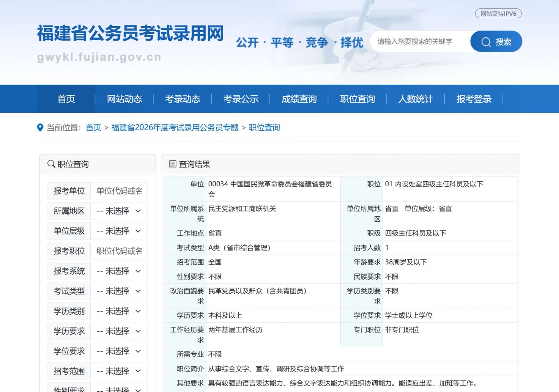Open the 考录公示 navigation item
This screenshot has height=392, width=559.
pos(241,99)
